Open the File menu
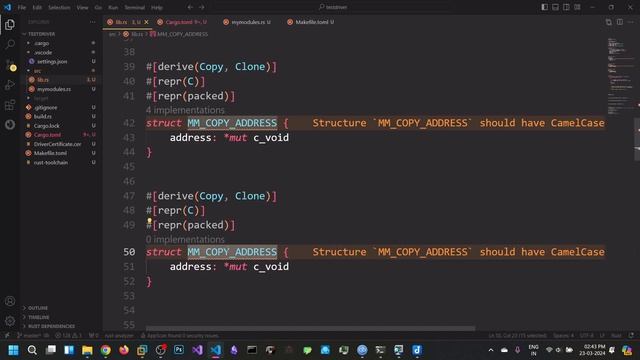The image size is (640, 360). tap(22, 7)
